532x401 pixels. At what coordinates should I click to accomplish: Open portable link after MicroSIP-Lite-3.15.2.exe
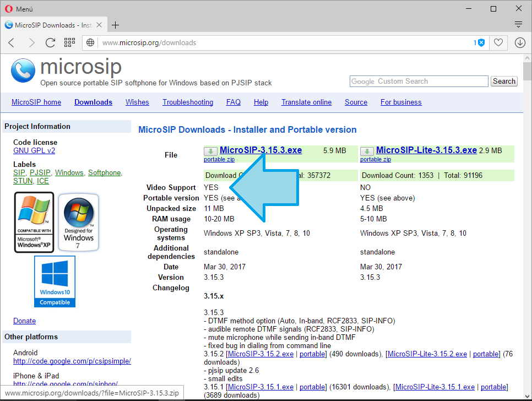486,354
